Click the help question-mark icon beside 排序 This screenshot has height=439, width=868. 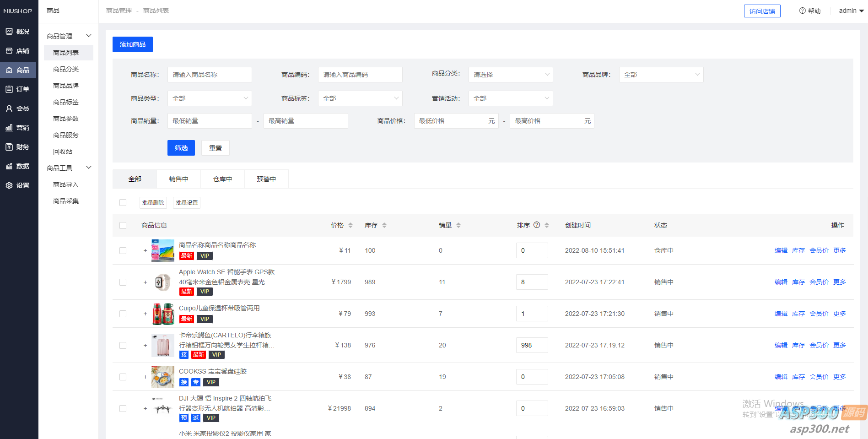[x=537, y=225]
